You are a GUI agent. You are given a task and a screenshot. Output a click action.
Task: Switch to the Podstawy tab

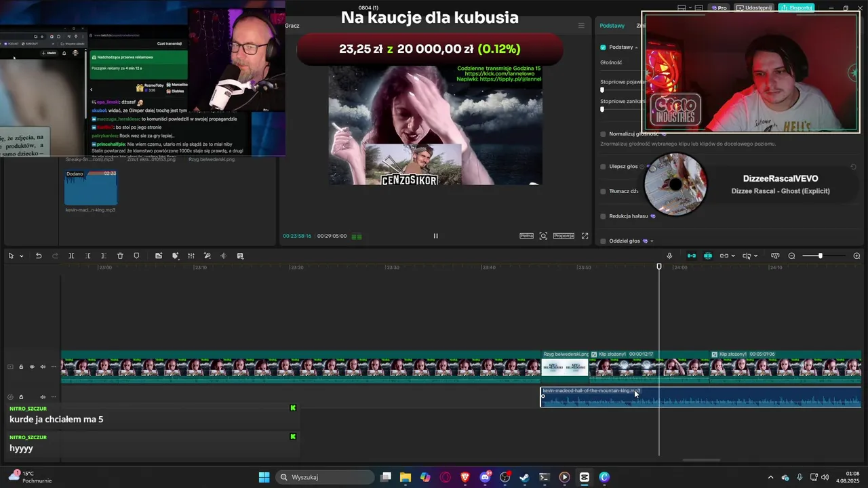pos(612,26)
